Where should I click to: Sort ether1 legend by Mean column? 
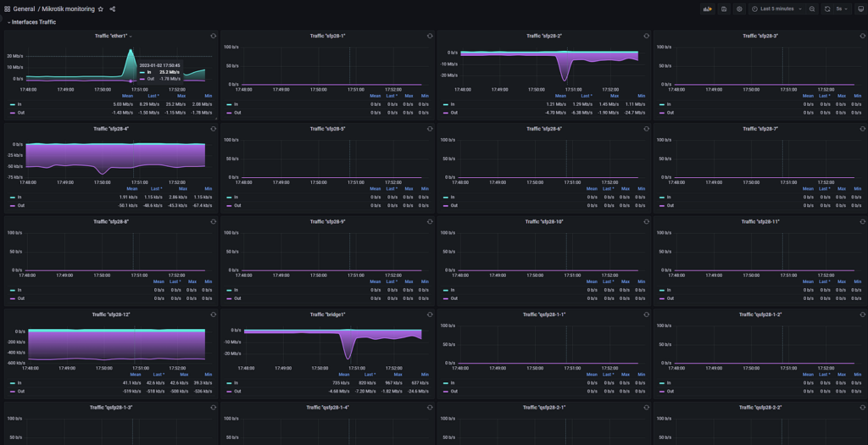(x=127, y=96)
